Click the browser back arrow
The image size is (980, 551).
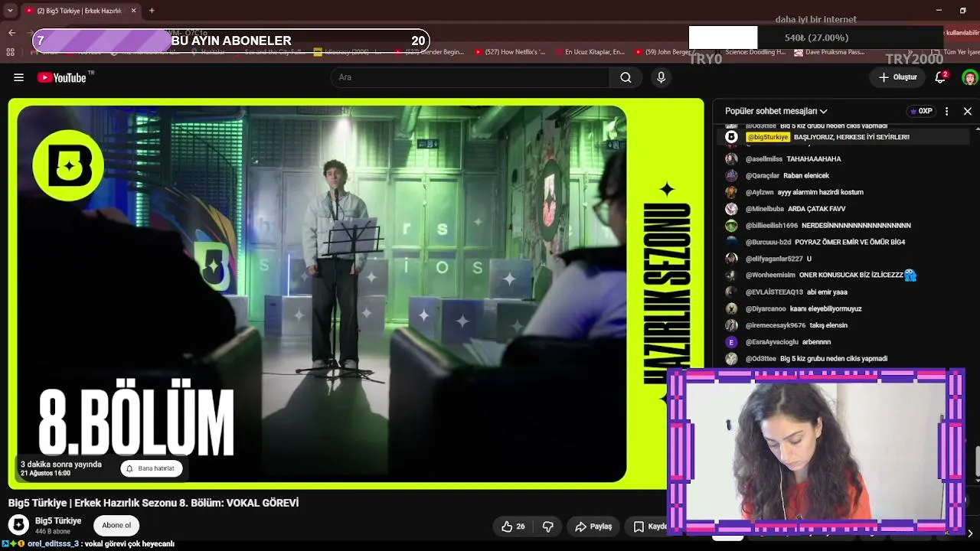click(x=11, y=33)
